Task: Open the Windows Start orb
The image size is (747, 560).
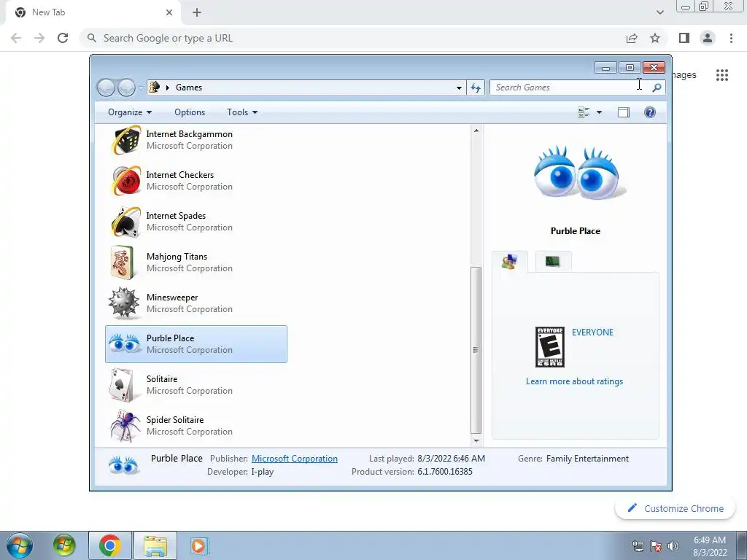Action: tap(20, 545)
